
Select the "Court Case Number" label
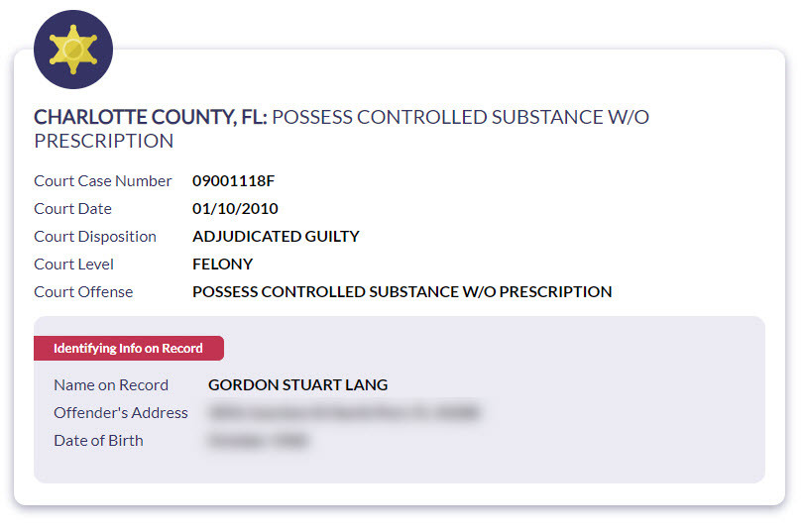coord(103,181)
